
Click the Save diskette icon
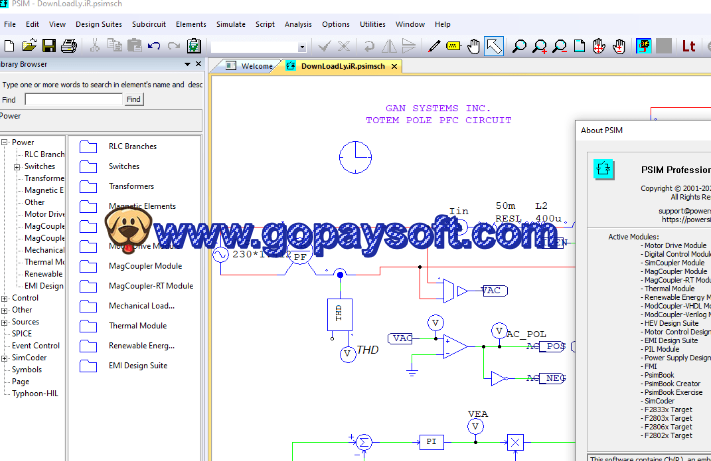48,46
